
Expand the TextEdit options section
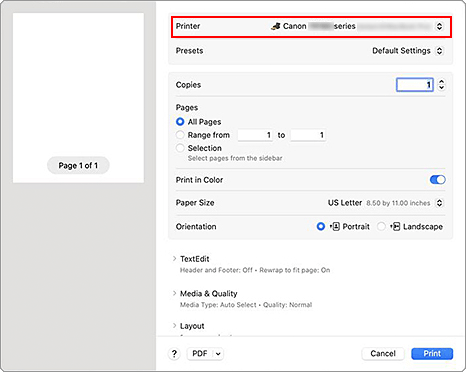(x=174, y=259)
